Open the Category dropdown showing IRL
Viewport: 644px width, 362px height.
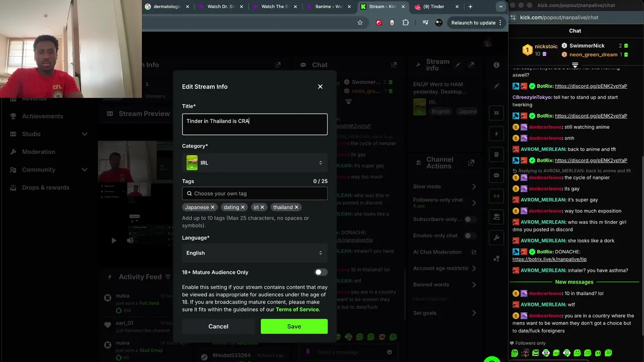tap(255, 163)
